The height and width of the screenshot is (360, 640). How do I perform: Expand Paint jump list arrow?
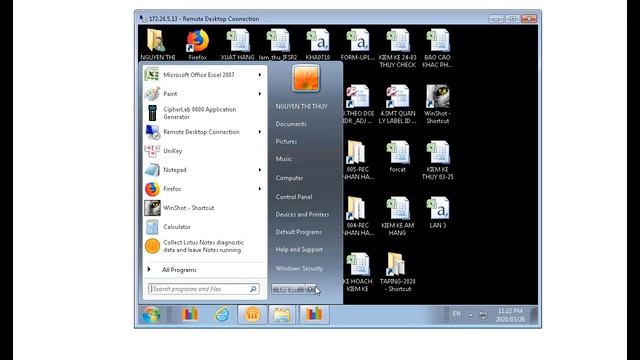pyautogui.click(x=260, y=93)
